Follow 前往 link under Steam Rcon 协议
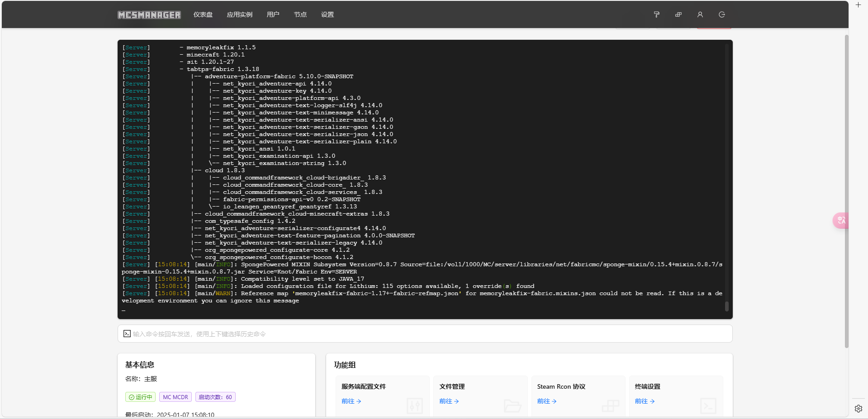868x419 pixels. [x=547, y=401]
